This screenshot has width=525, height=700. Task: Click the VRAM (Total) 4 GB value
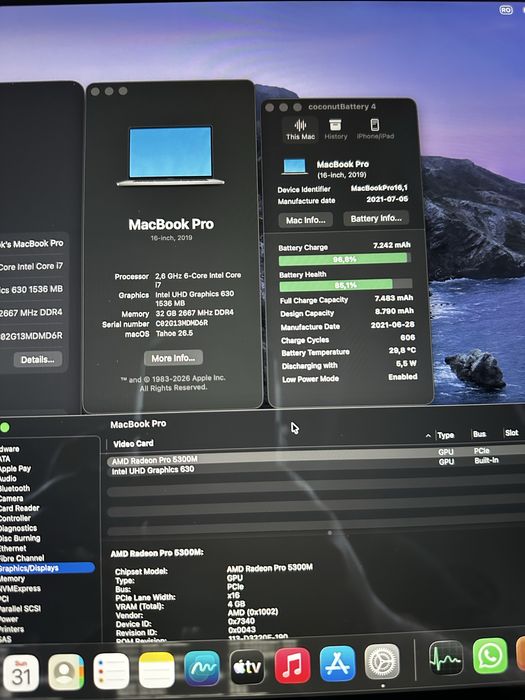(236, 604)
